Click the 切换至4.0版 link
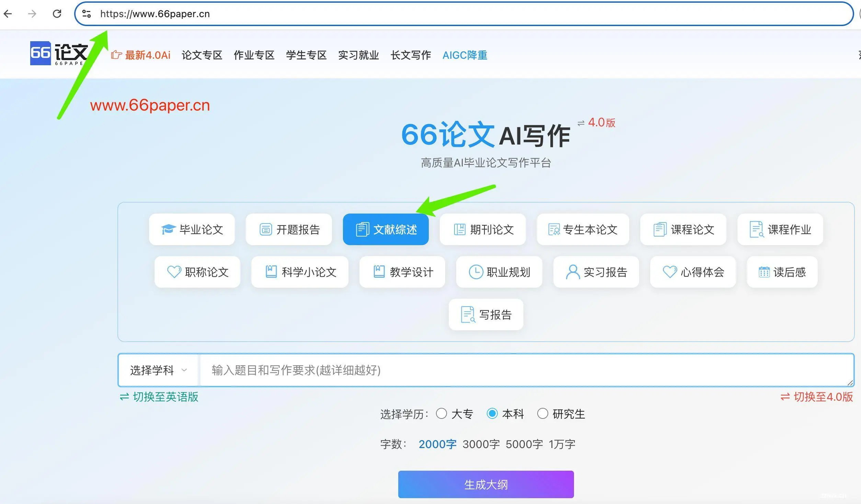Image resolution: width=861 pixels, height=504 pixels. pos(823,397)
